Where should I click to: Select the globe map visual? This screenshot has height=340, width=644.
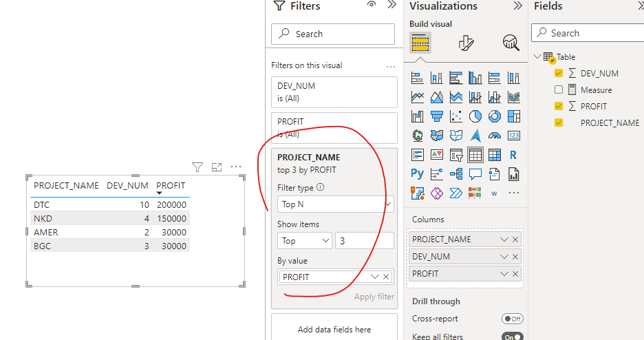417,136
